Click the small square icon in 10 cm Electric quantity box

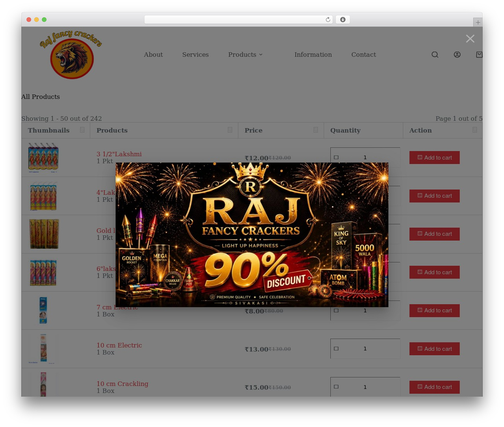336,349
